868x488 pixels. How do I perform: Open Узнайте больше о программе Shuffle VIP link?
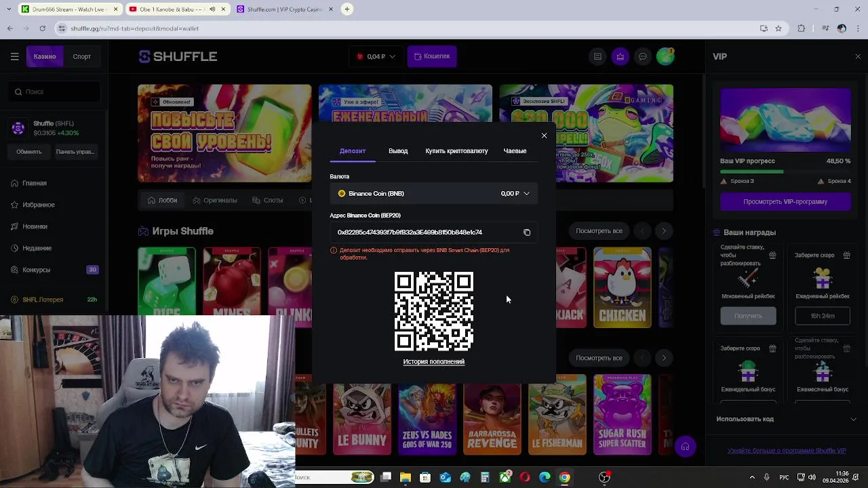787,451
